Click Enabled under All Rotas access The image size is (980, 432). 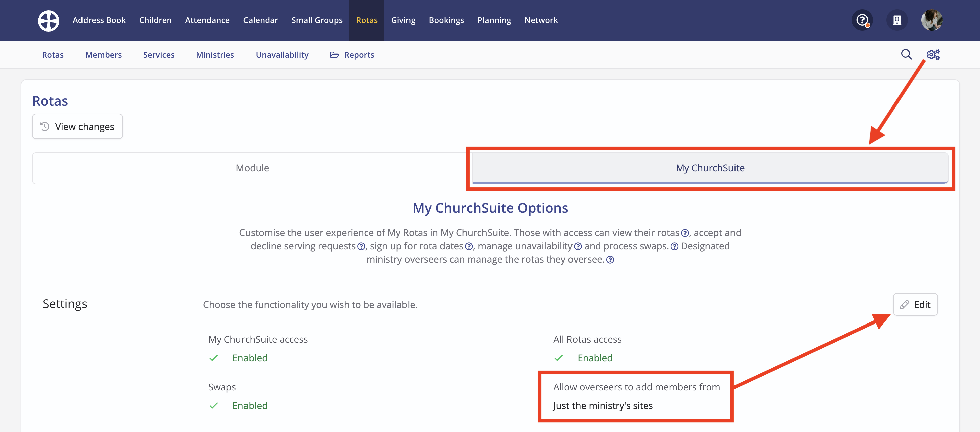595,358
